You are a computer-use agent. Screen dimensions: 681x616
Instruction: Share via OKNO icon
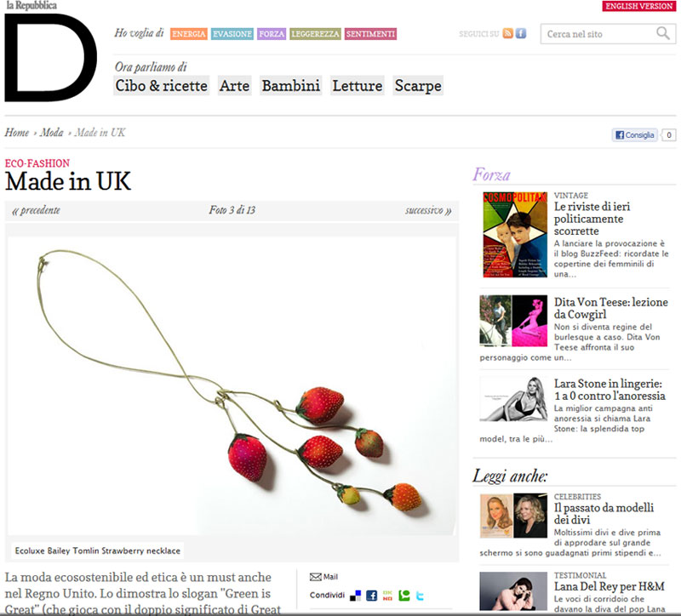(x=387, y=596)
